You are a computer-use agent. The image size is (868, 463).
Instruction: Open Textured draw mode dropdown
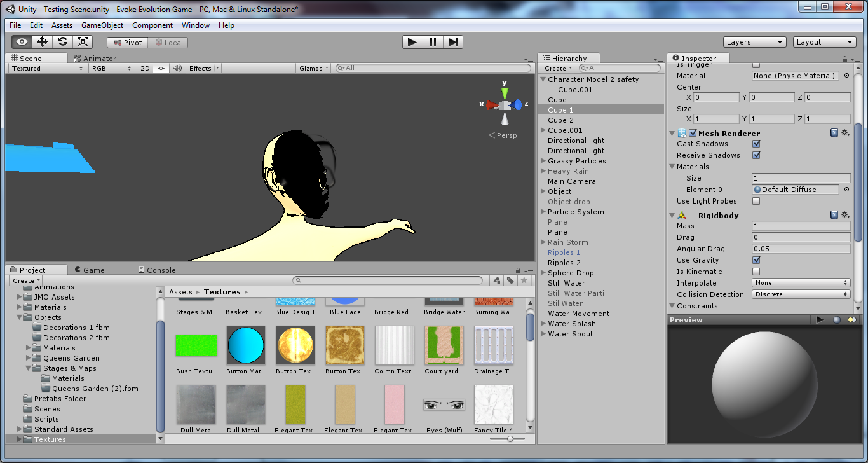coord(46,68)
